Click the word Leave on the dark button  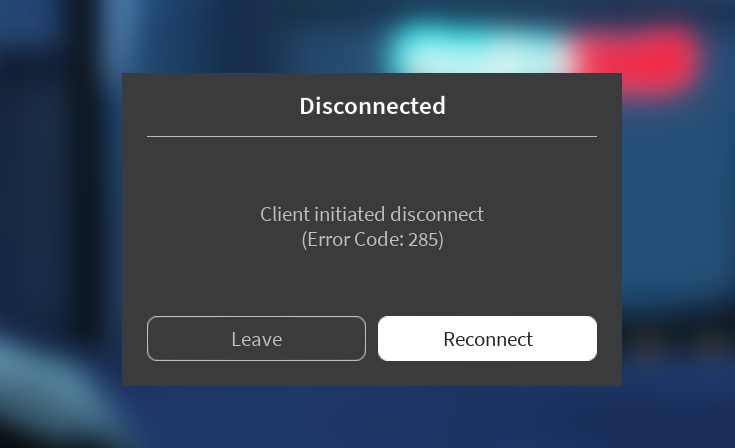pos(257,339)
